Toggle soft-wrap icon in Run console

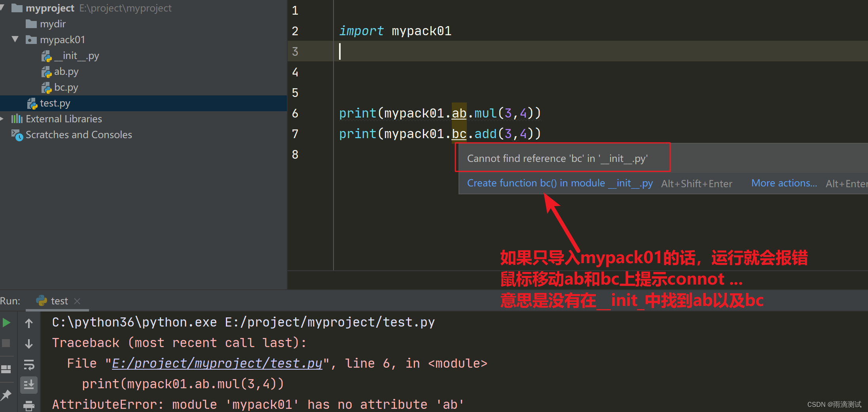pyautogui.click(x=29, y=365)
